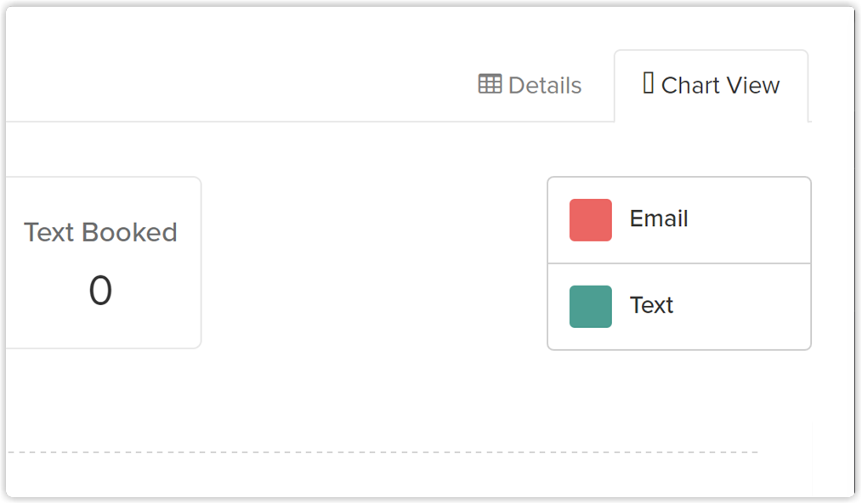
Task: Toggle the Text series via its label
Action: tap(651, 305)
